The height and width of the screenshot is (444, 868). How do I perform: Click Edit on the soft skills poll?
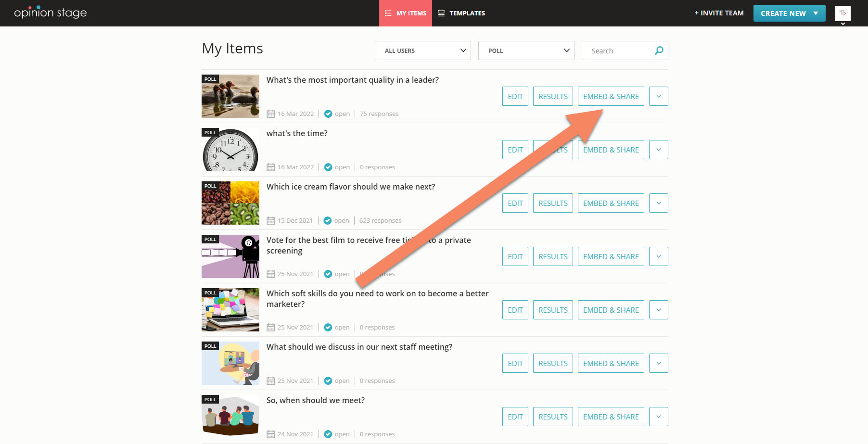tap(515, 310)
